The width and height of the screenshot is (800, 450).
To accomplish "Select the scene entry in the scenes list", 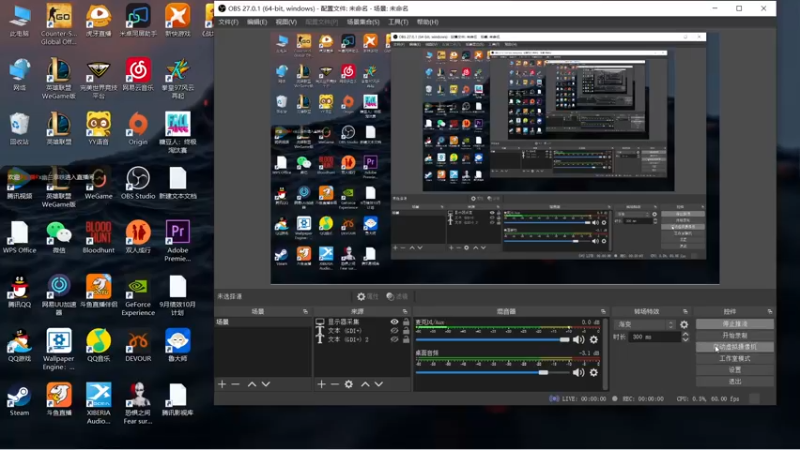I will tap(263, 322).
